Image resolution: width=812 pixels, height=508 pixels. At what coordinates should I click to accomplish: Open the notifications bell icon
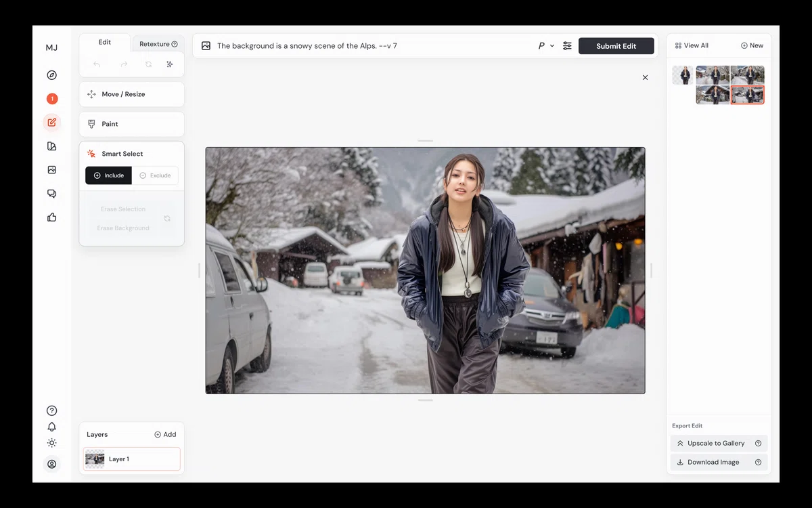(52, 427)
